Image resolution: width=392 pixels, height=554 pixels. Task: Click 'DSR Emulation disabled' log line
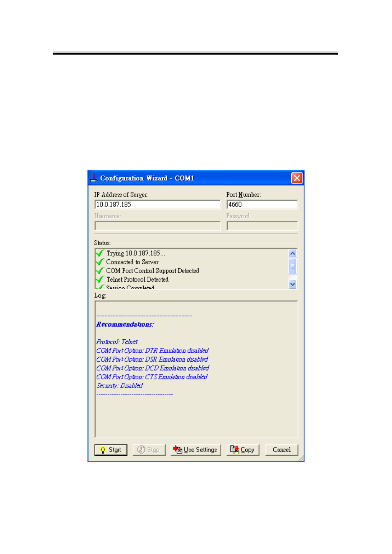coord(152,359)
